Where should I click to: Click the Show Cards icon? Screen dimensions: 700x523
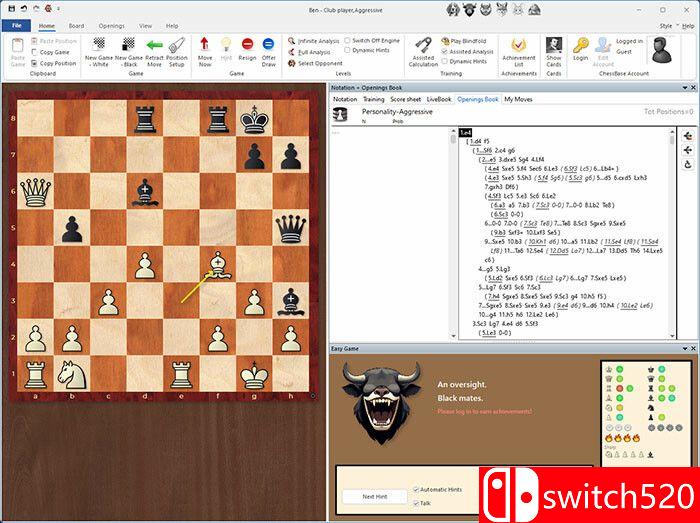click(x=553, y=48)
